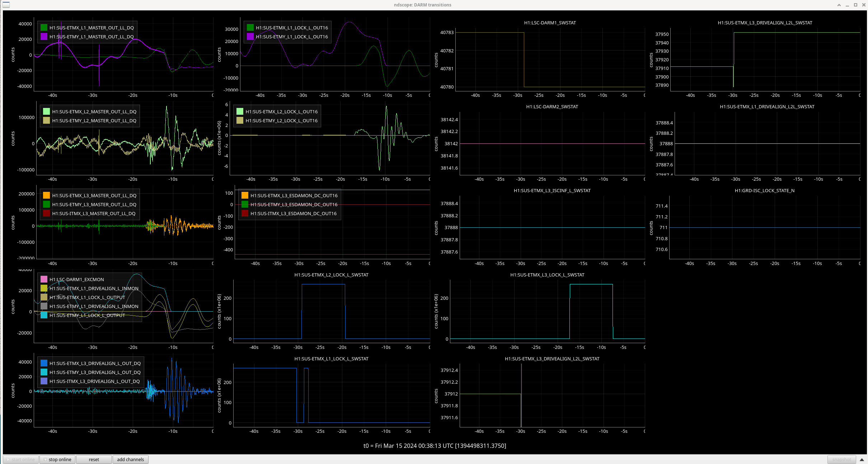Click the t0 timestamp label
868x464 pixels.
click(x=435, y=446)
